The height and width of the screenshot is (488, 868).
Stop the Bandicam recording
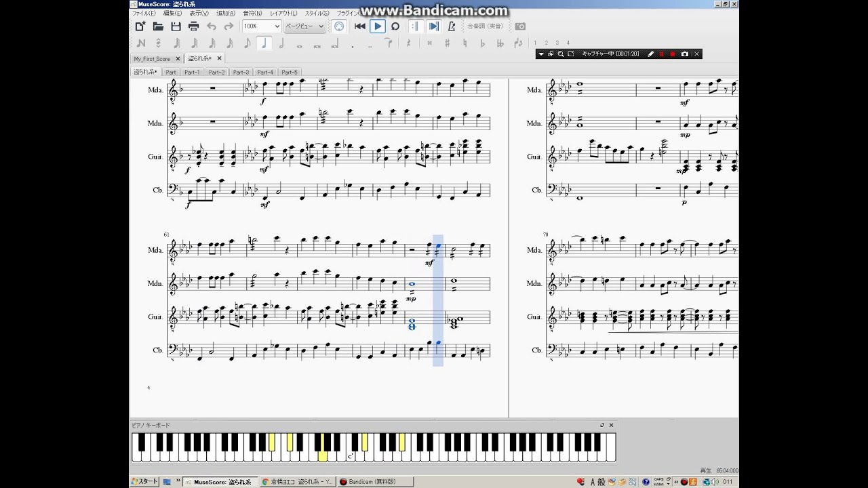click(x=673, y=54)
